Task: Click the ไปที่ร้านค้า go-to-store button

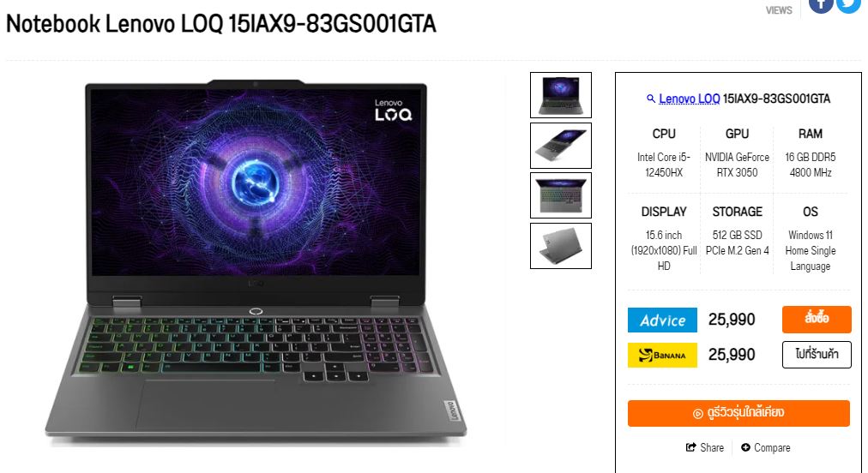Action: point(817,355)
